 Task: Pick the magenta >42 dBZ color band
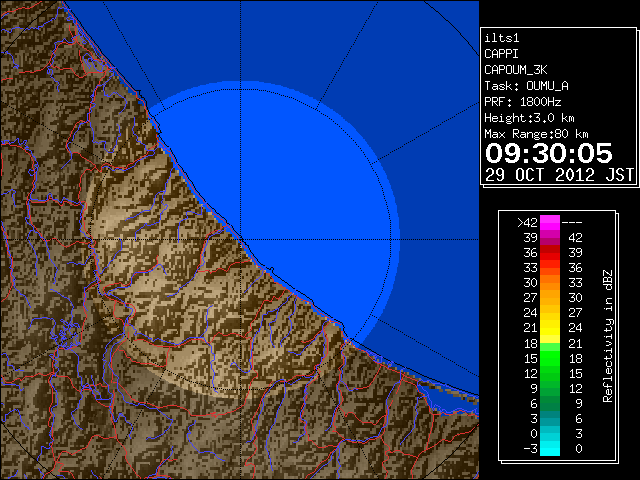(550, 223)
